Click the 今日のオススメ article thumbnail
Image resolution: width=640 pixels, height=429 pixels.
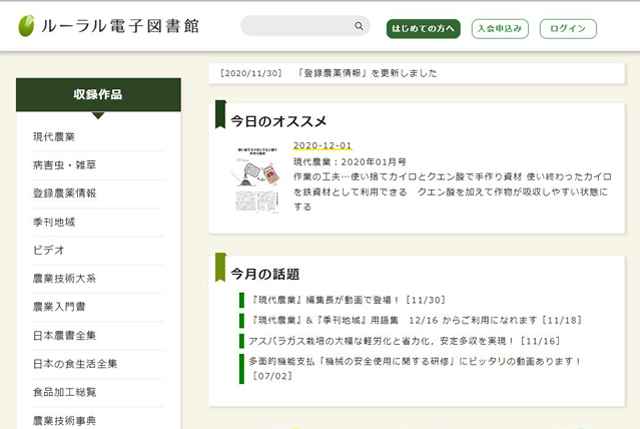tap(257, 177)
